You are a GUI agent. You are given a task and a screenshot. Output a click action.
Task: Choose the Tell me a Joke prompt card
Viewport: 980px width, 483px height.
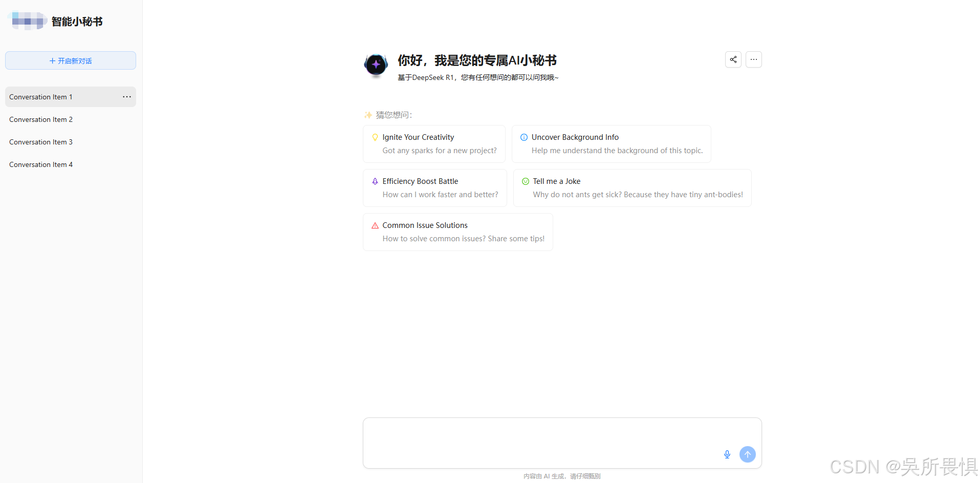(x=632, y=188)
